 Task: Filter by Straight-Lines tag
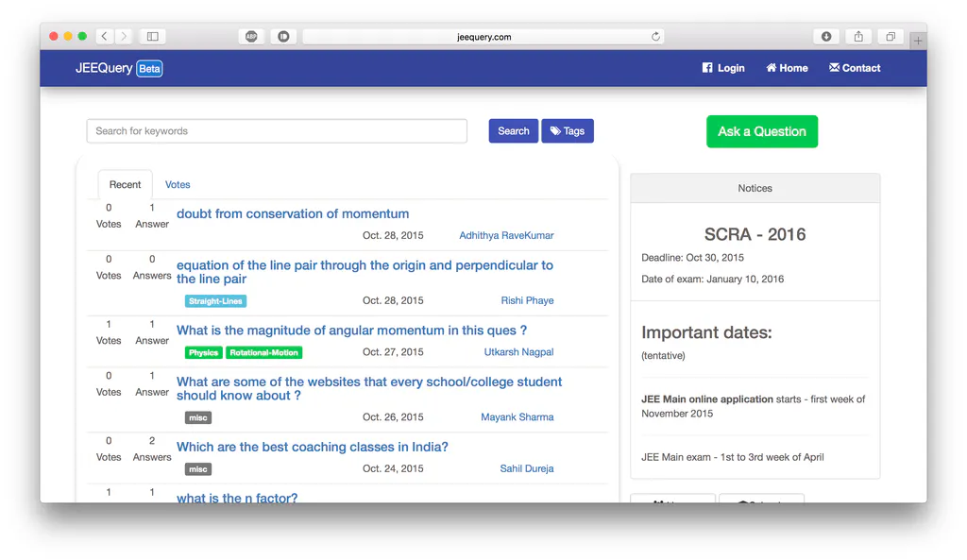216,301
